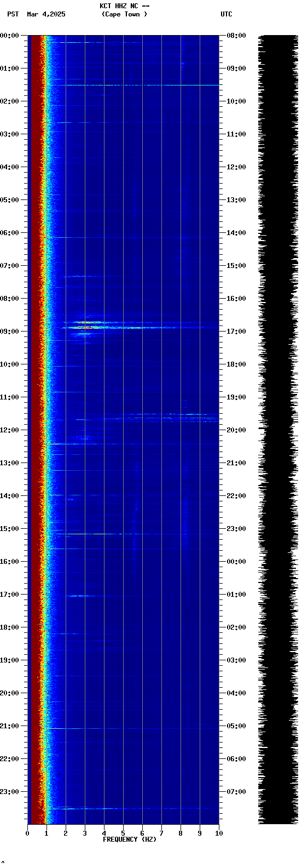Select the 8 Hz frequency tick label
This screenshot has height=868, width=302.
click(x=181, y=833)
